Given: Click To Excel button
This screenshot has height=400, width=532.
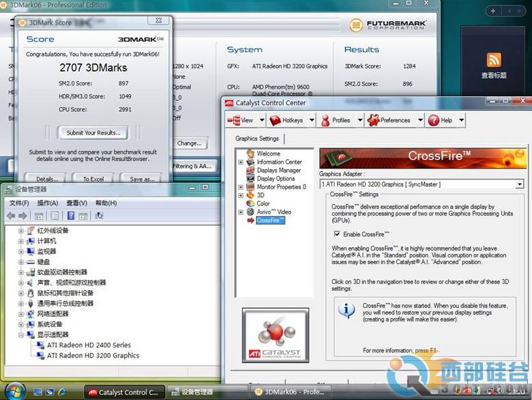Looking at the screenshot, I should 93,179.
